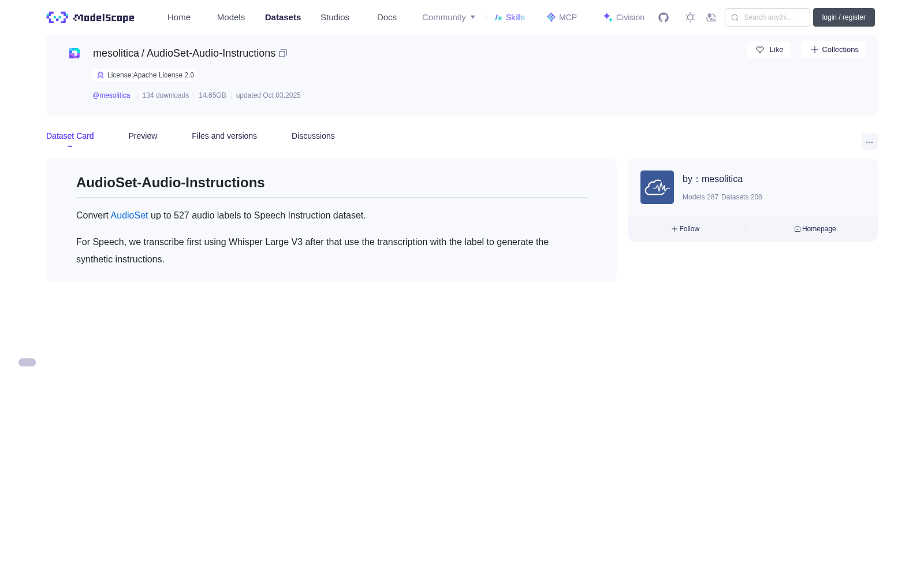Toggle the light/dark theme sun icon

coord(690,17)
